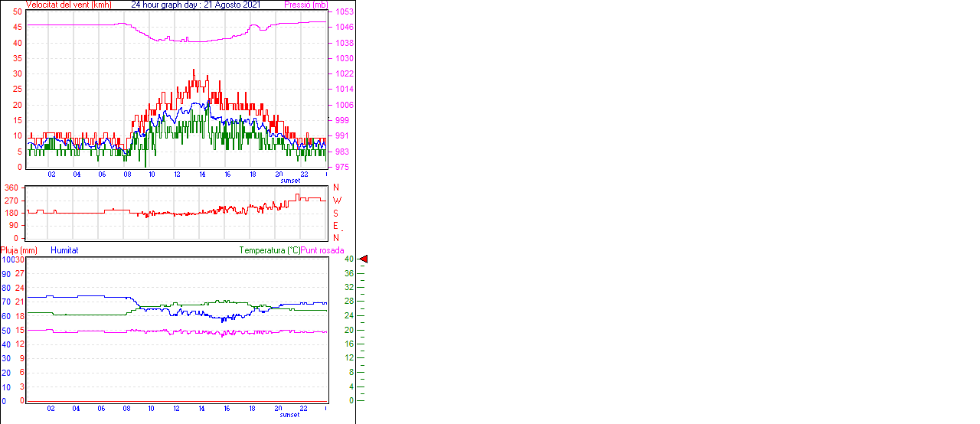Viewport: 980px width, 424px height.
Task: Click the 360 value on the wind direction axis
Action: coord(11,188)
